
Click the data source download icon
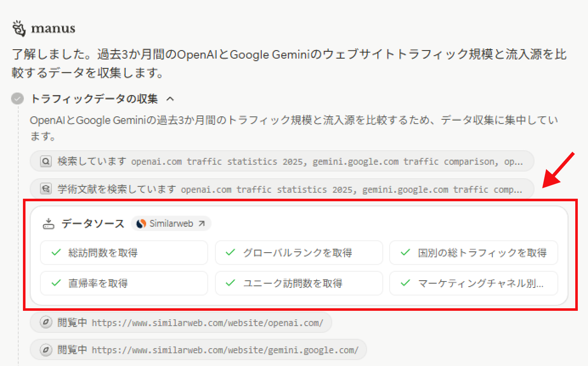(x=49, y=224)
